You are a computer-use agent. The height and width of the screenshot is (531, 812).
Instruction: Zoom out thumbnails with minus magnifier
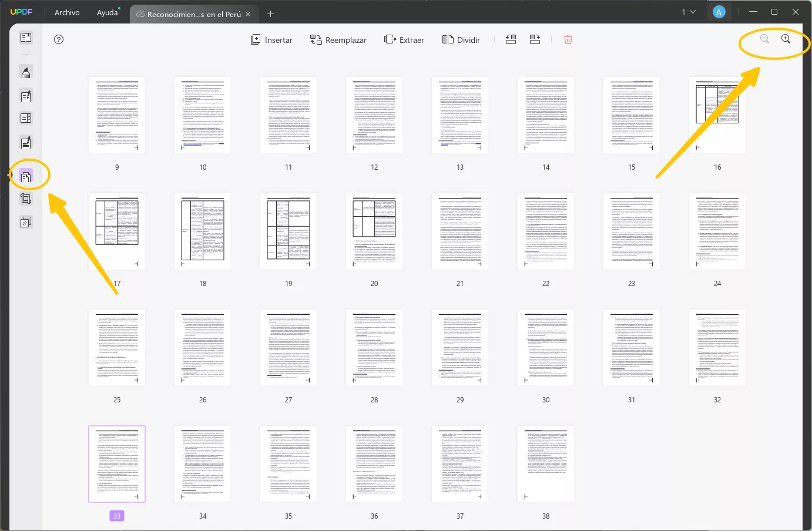[764, 39]
